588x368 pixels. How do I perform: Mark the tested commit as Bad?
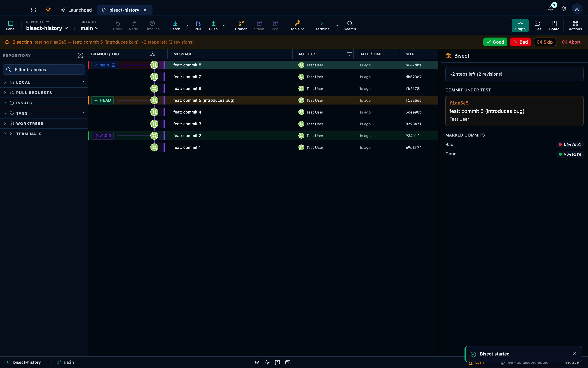[520, 42]
